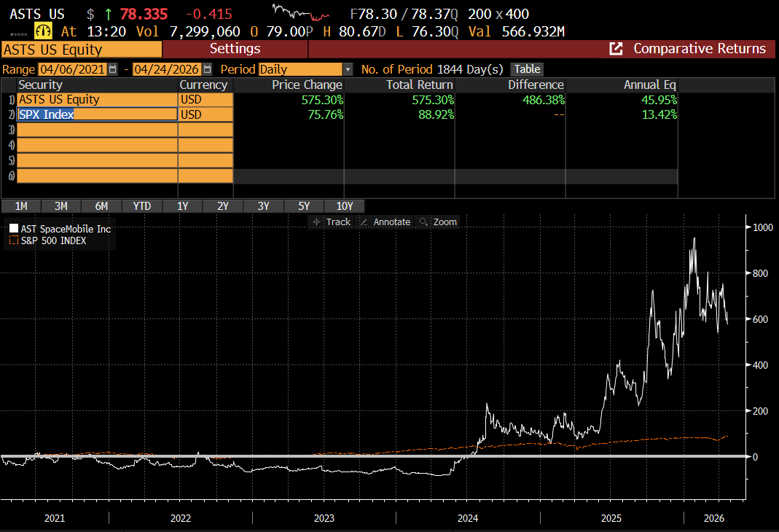Screen dimensions: 779x532
Task: Click empty security field in row 6
Action: click(98, 176)
